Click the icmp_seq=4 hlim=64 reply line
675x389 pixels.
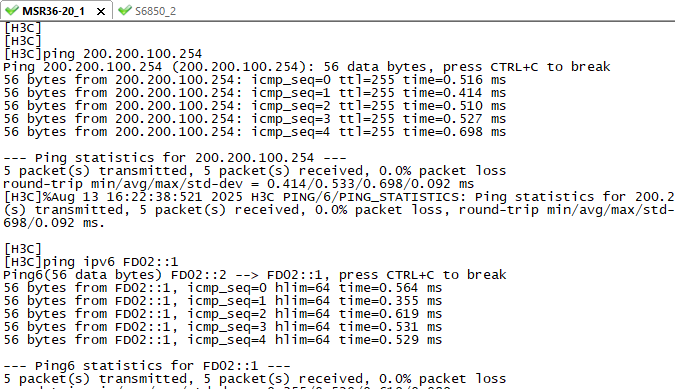[x=223, y=340]
